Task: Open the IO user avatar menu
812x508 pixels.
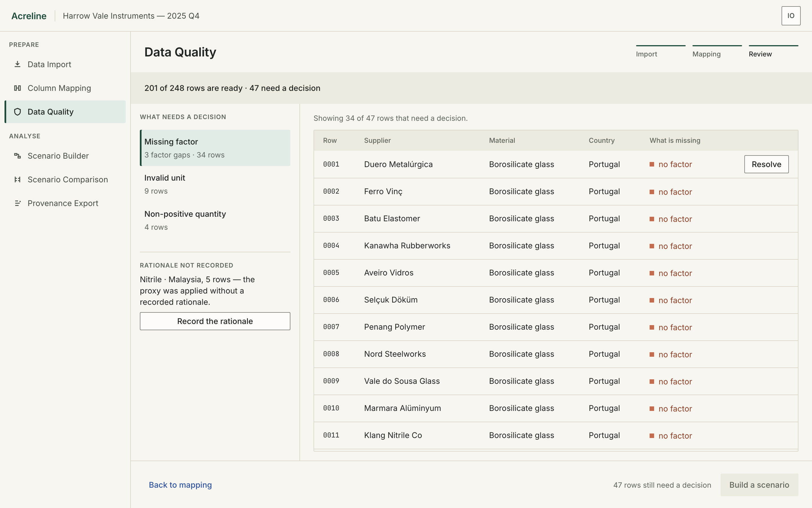Action: (x=791, y=16)
